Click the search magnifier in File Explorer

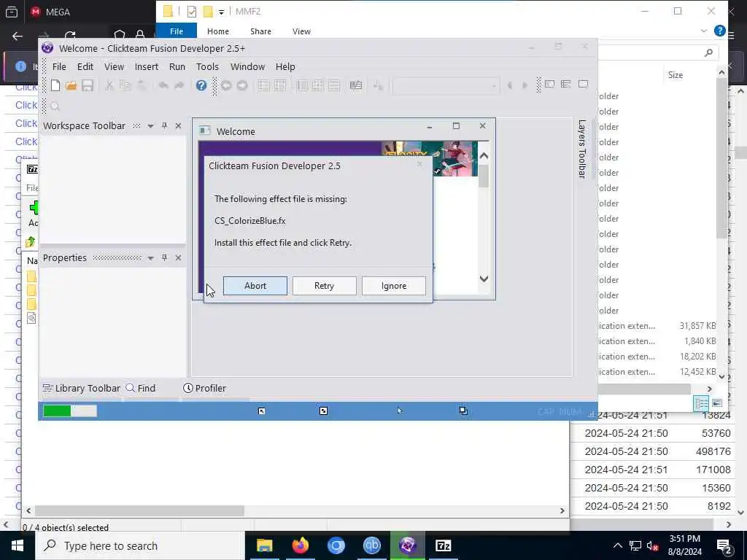coord(708,52)
